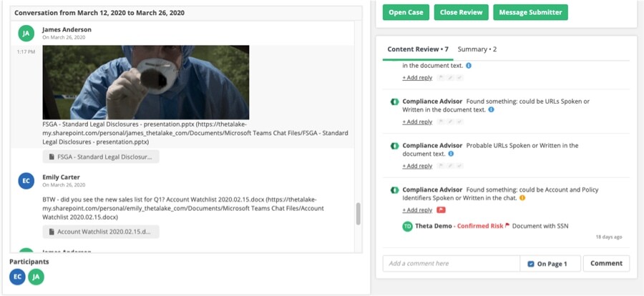Open blue info icon on 'Found something: could be URLs'
This screenshot has height=296, width=644.
coord(491,110)
